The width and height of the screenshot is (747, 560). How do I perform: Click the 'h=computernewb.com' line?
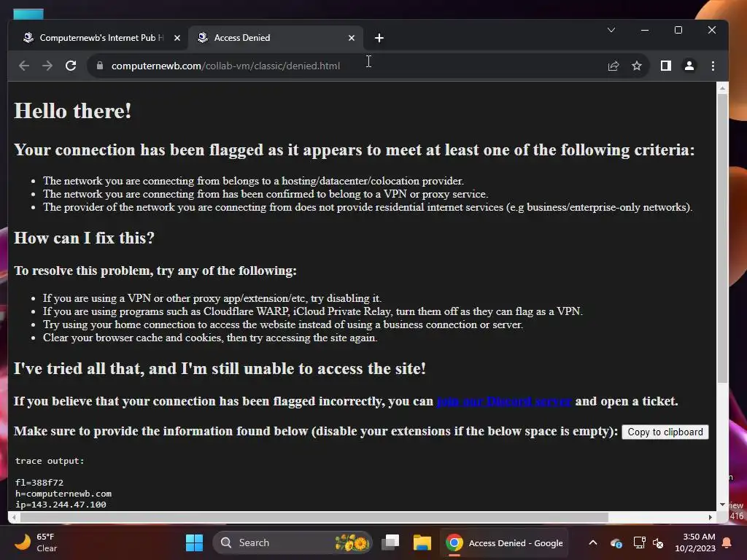(63, 494)
